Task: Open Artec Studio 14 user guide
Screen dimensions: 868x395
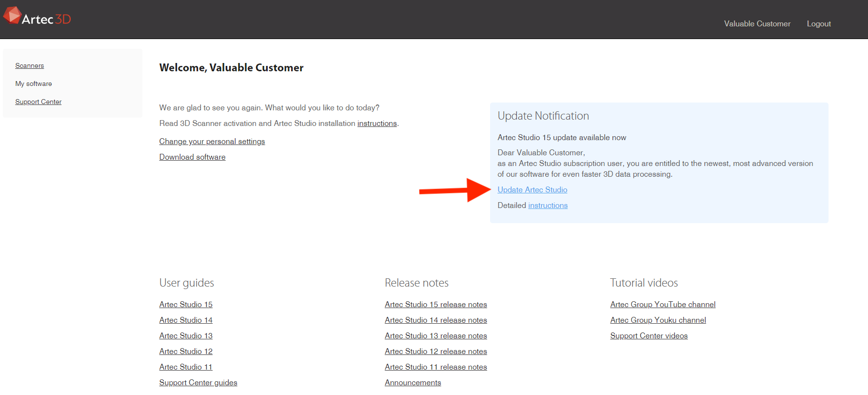Action: click(186, 320)
